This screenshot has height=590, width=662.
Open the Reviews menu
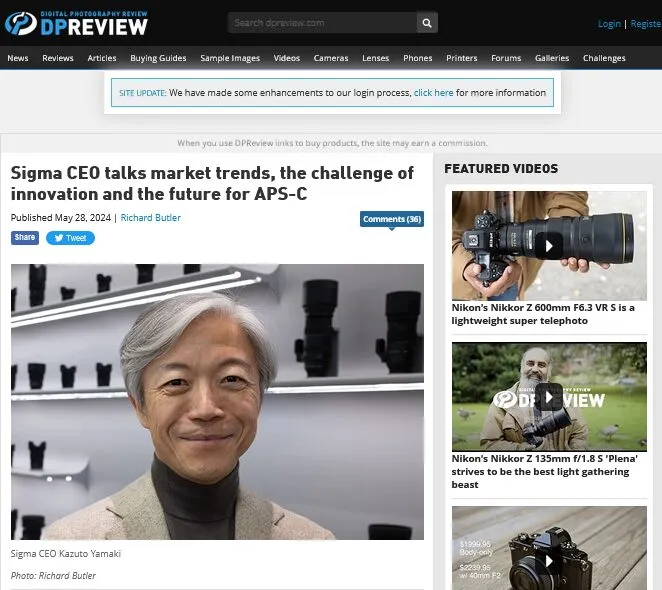click(x=58, y=58)
